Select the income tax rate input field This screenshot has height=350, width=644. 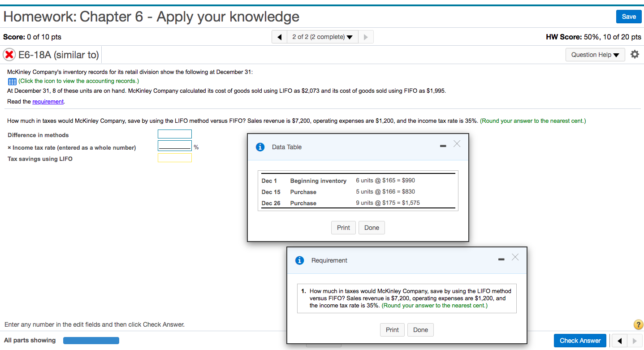pyautogui.click(x=174, y=145)
